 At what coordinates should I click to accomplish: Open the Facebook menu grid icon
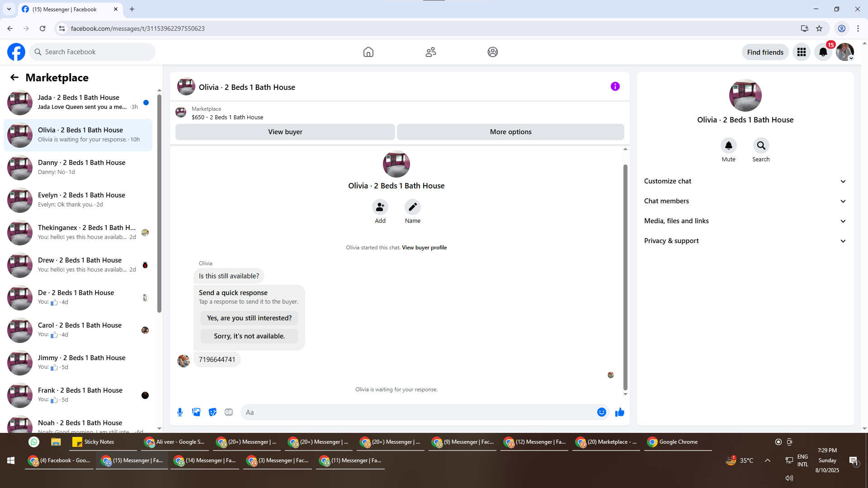coord(801,52)
